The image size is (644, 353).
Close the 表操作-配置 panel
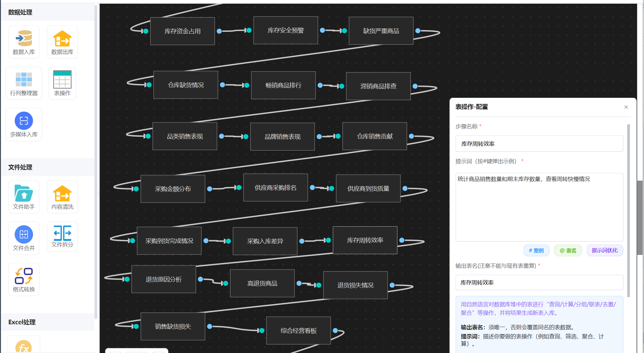click(x=626, y=107)
